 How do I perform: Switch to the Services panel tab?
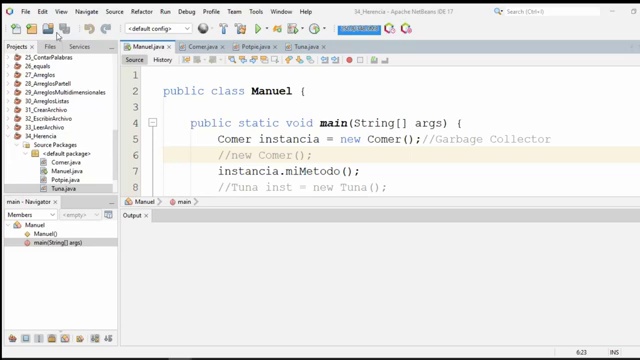[79, 47]
